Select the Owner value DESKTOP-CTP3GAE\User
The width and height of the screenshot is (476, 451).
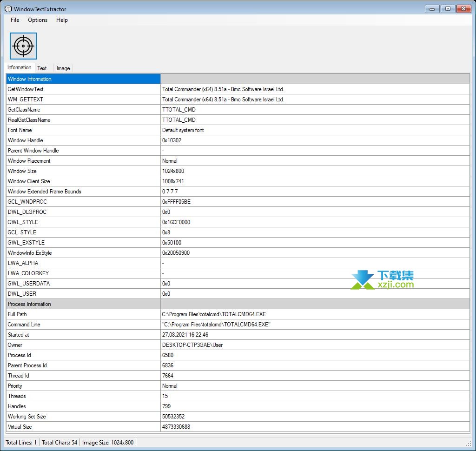pos(192,345)
